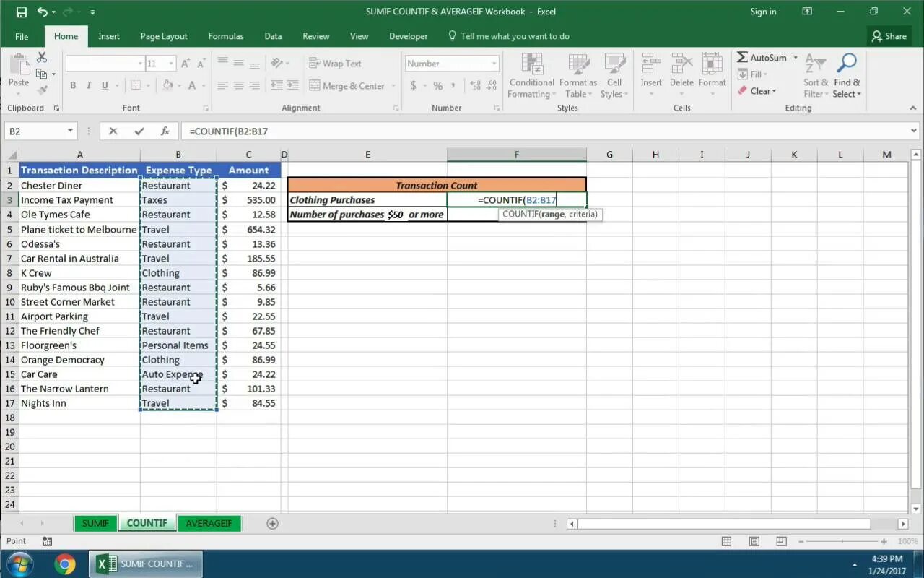Open the font size dropdown
The height and width of the screenshot is (578, 924).
click(171, 64)
